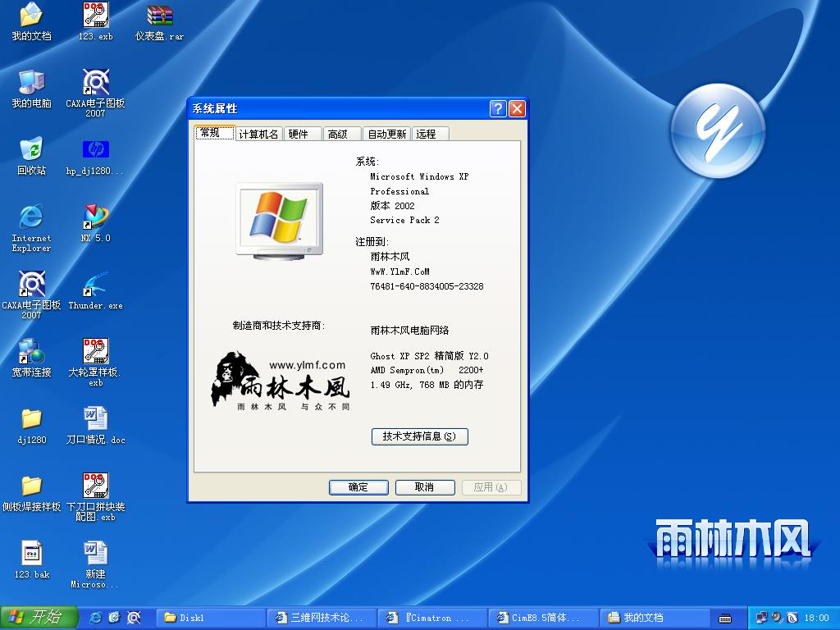Launch Internet Explorer from quick launch bar

pos(96,617)
